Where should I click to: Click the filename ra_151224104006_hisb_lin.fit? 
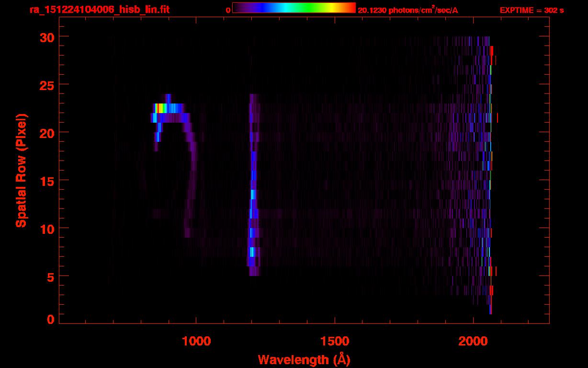[99, 10]
